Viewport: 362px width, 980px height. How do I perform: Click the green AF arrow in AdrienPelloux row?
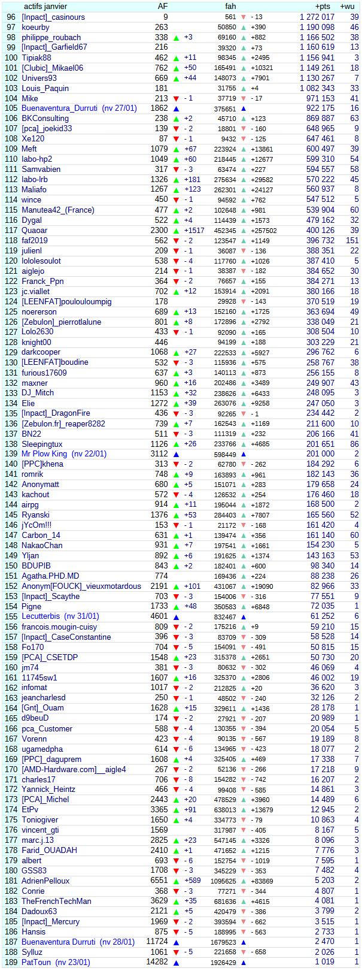(x=176, y=881)
